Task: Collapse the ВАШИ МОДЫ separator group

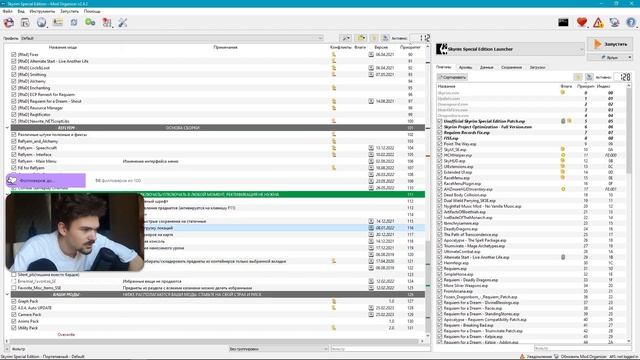Action: point(7,294)
